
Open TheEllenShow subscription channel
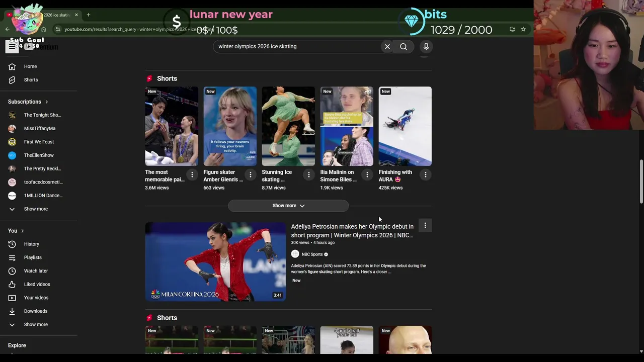pos(38,155)
